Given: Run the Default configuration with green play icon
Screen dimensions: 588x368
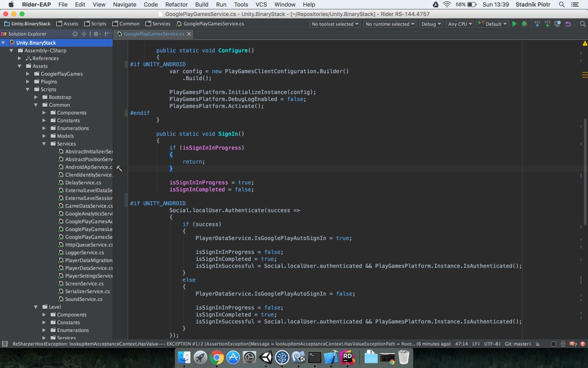Looking at the screenshot, I should click(x=514, y=24).
